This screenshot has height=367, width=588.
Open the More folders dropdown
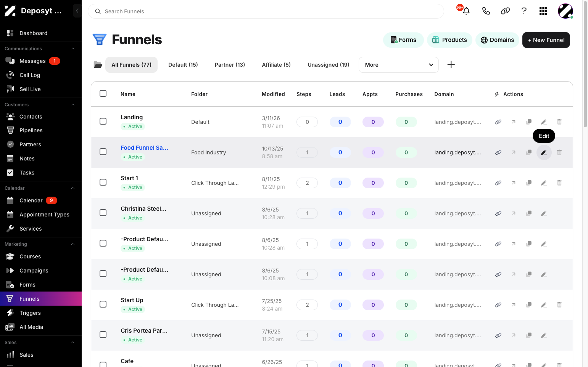point(399,65)
